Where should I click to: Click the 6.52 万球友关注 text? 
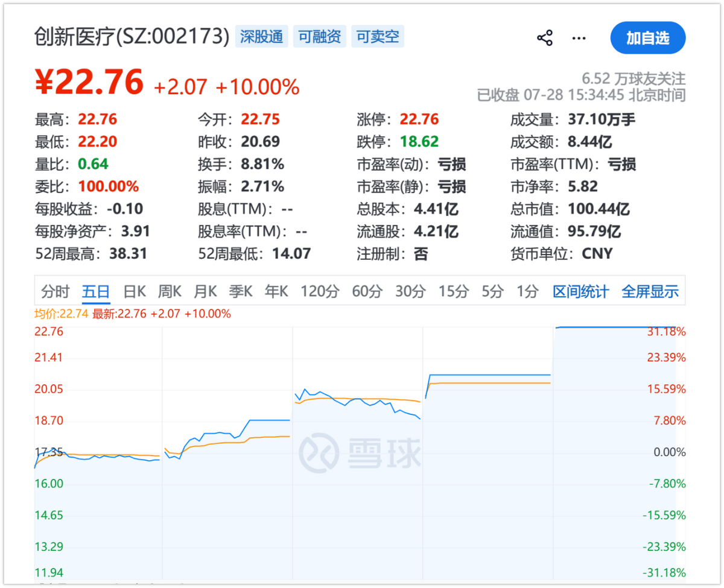click(x=634, y=78)
